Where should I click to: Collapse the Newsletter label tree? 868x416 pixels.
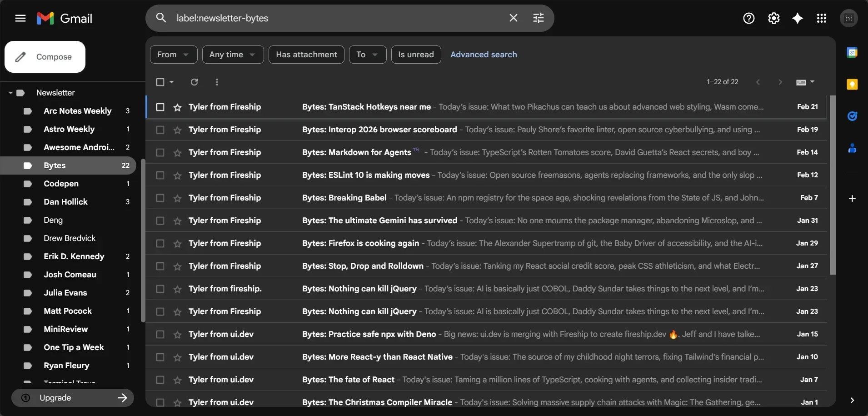[10, 93]
